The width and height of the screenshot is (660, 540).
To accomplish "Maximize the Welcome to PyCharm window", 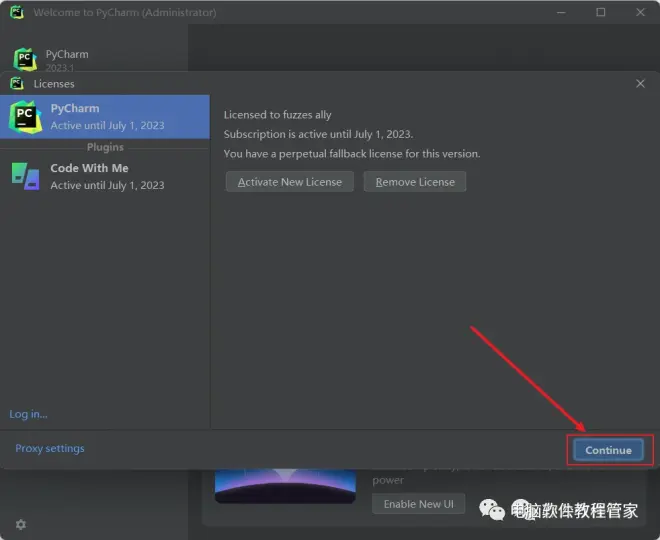I will click(601, 12).
